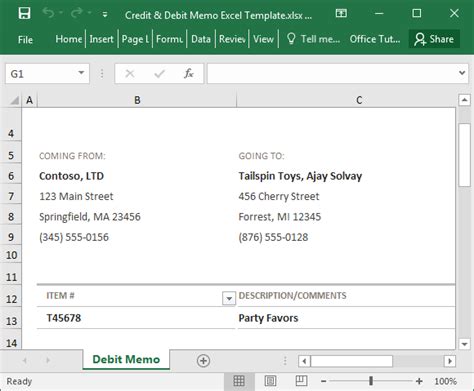Click inside the formula bar
The height and width of the screenshot is (391, 474).
point(332,73)
